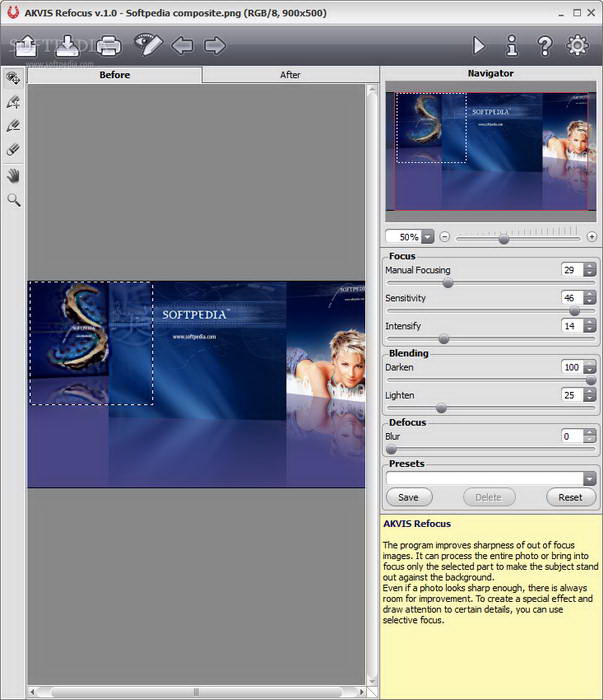Click the AKVIS Refocus app icon in title bar
This screenshot has height=700, width=603.
pyautogui.click(x=13, y=12)
